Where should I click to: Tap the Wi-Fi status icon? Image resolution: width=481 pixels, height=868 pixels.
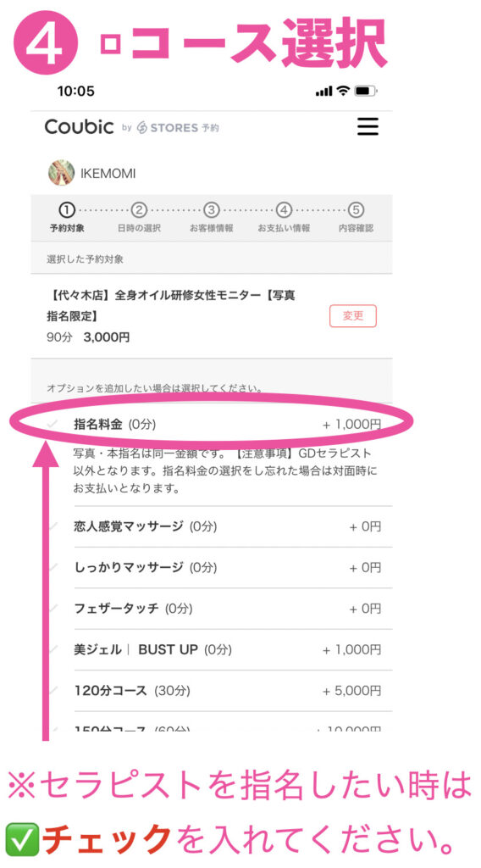(x=344, y=91)
